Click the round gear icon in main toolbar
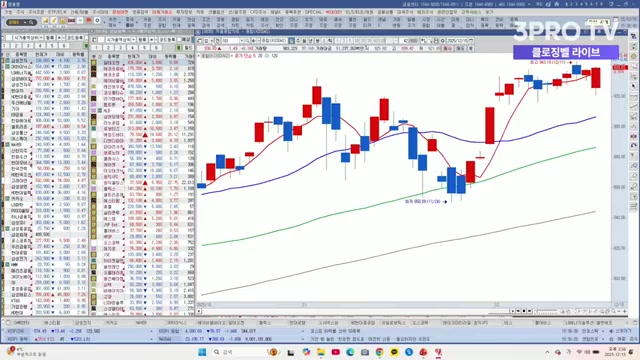This screenshot has height=360, width=640. point(97,20)
